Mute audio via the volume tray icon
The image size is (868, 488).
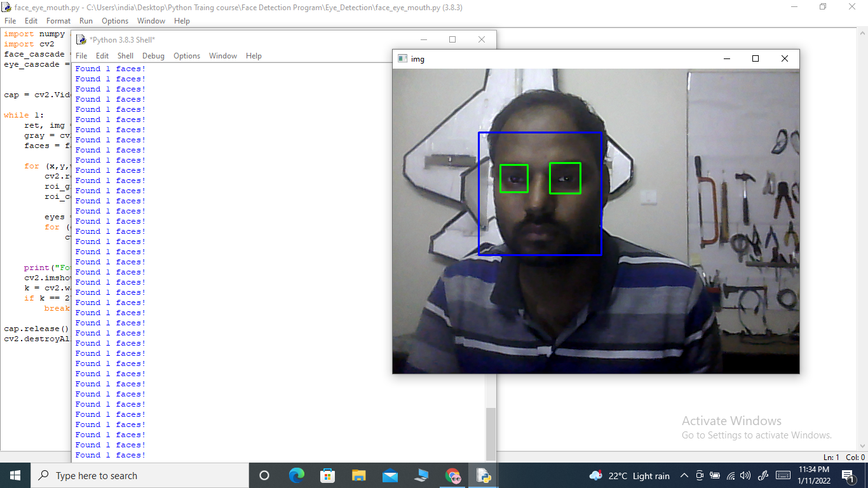[x=746, y=475]
